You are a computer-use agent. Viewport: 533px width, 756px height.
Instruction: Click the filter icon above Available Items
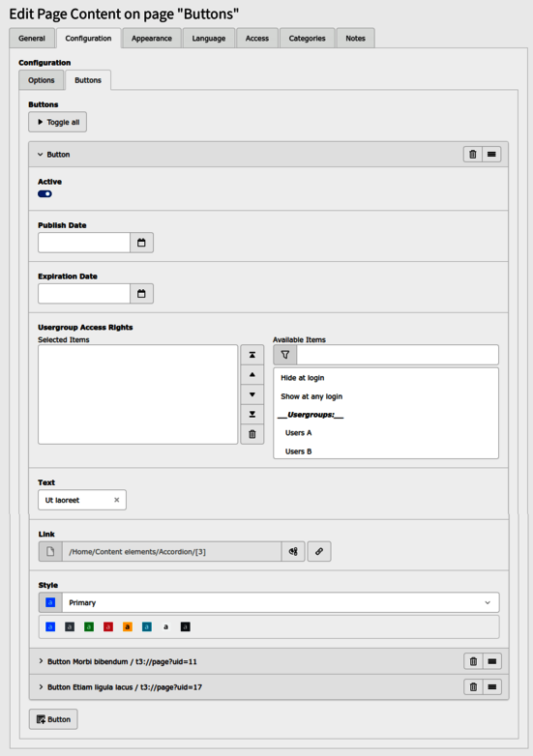[x=285, y=355]
